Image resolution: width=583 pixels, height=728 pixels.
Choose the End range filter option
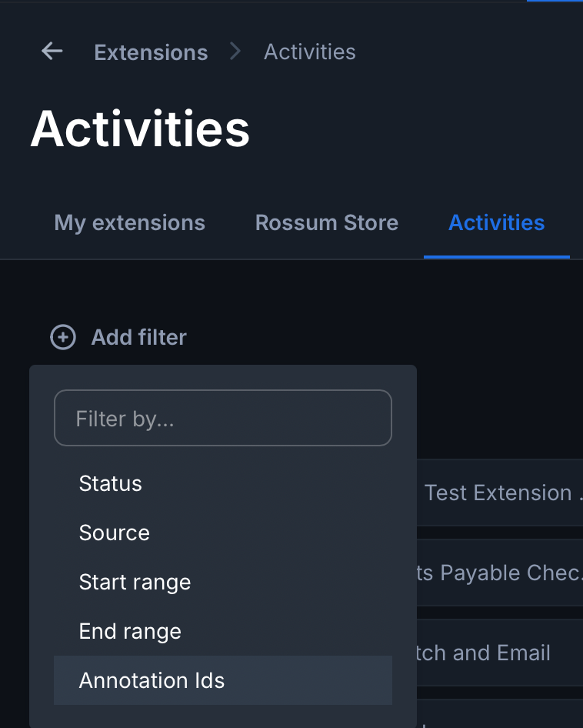[x=130, y=632]
